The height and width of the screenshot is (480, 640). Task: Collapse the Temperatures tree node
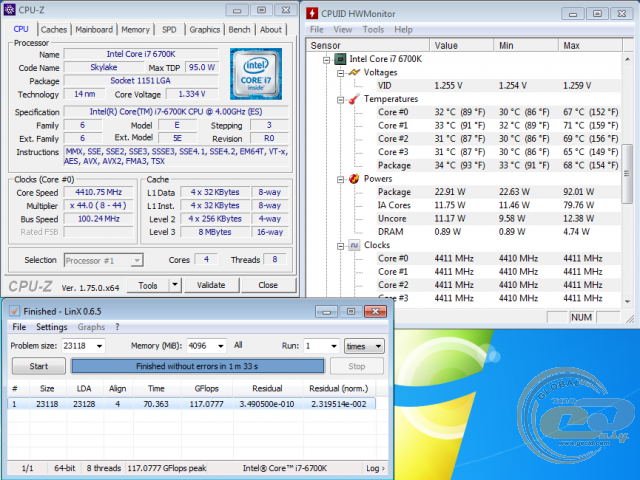click(340, 100)
